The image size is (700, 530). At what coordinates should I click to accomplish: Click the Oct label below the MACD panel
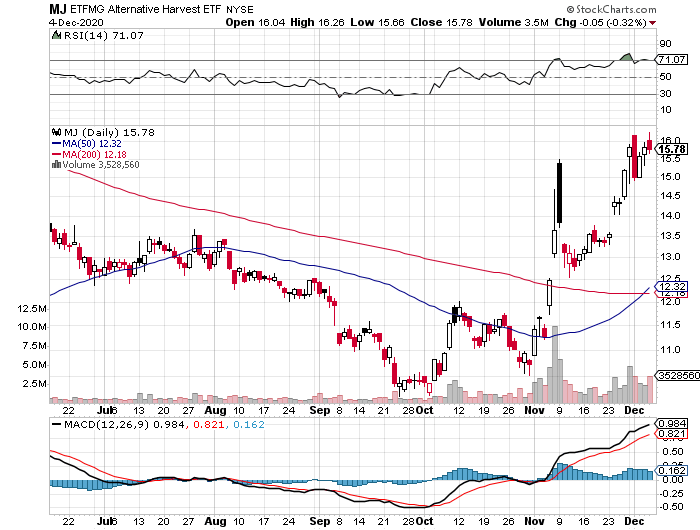tap(424, 522)
